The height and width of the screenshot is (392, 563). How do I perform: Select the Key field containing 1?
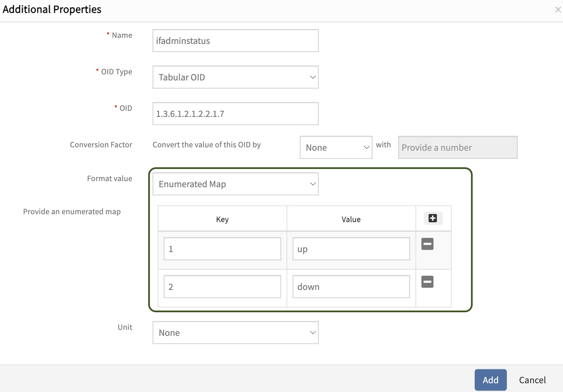coord(222,249)
